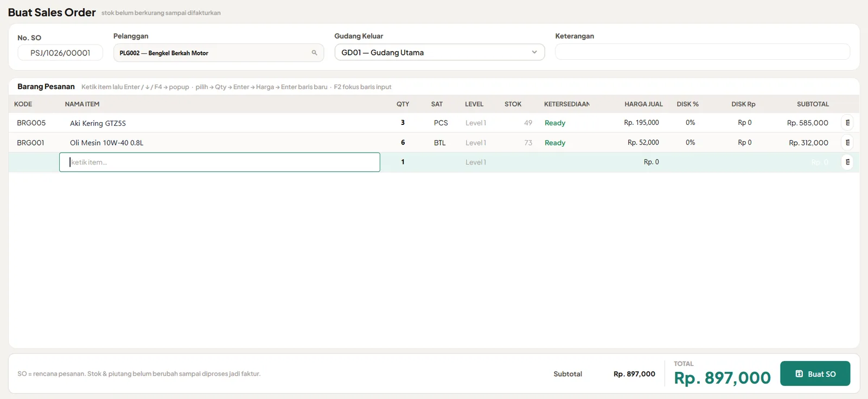Viewport: 868px width, 399px height.
Task: Click discount 0% in Oli Mesin row
Action: click(x=690, y=143)
